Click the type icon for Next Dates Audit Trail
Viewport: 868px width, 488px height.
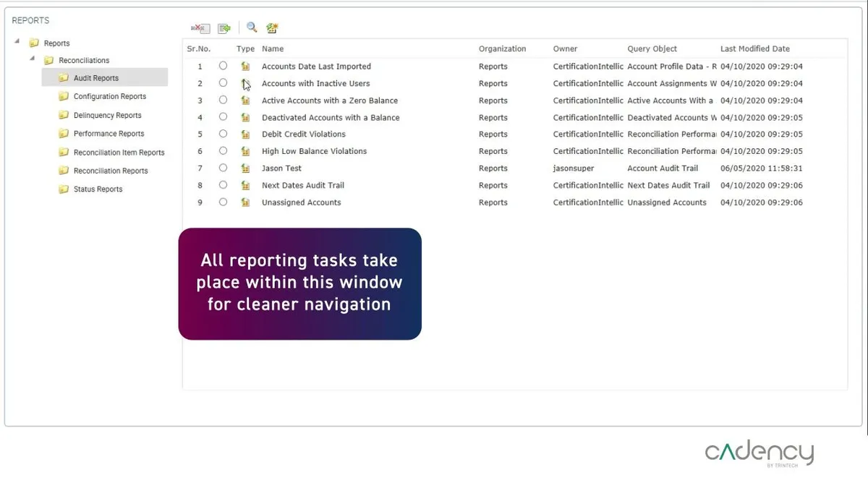coord(246,185)
